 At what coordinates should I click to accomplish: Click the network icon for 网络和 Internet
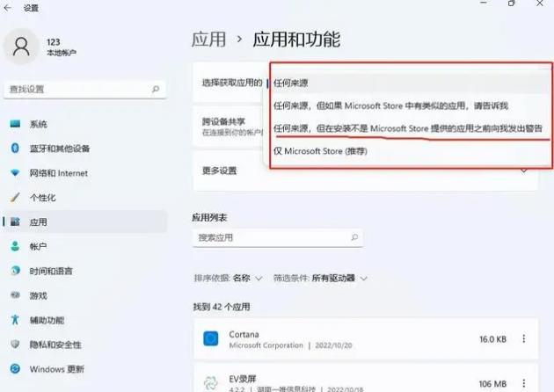[15, 173]
